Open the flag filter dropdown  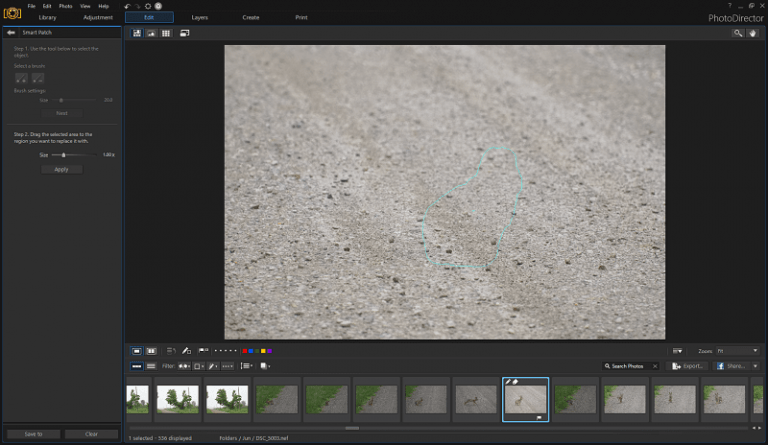point(184,366)
